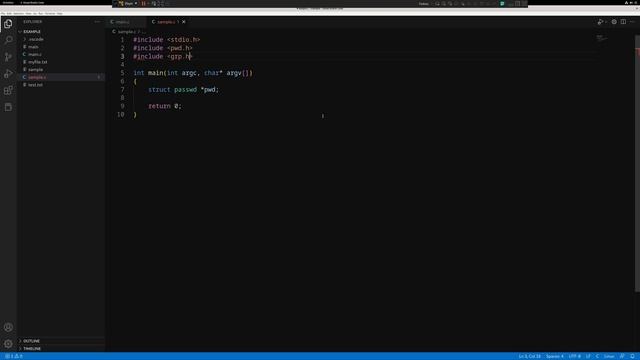Open the Explorer view in activity bar
The width and height of the screenshot is (640, 360).
coord(8,24)
